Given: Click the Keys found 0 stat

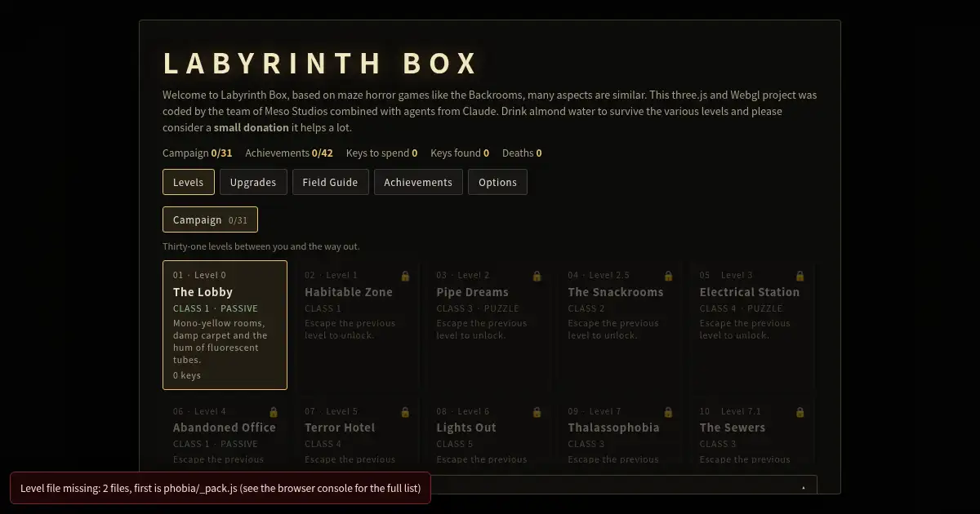Looking at the screenshot, I should coord(460,153).
